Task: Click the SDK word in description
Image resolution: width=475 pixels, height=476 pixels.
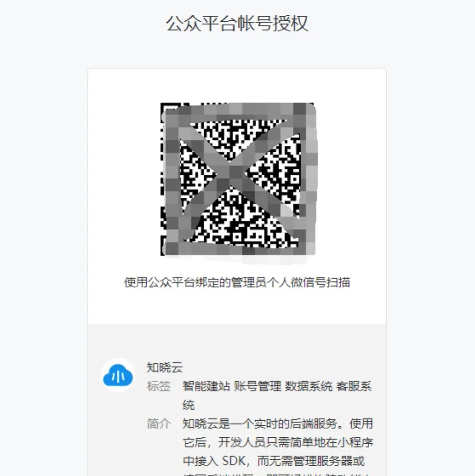Action: [234, 461]
